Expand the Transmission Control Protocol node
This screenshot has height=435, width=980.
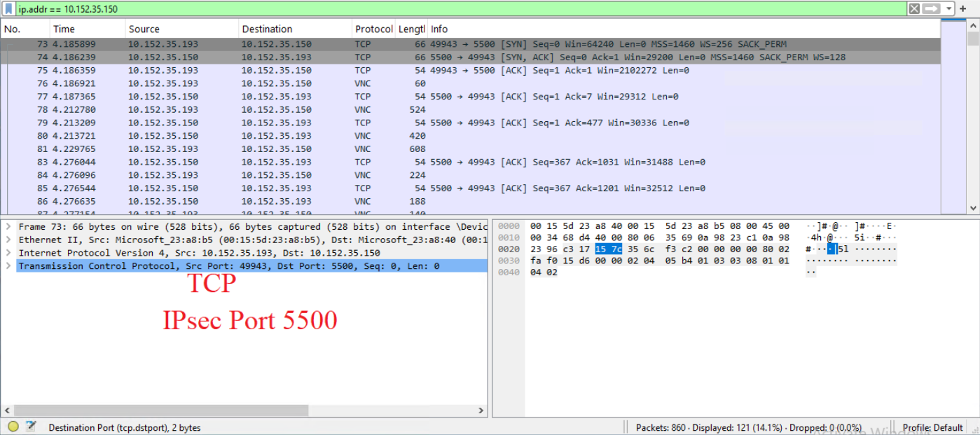[x=7, y=265]
